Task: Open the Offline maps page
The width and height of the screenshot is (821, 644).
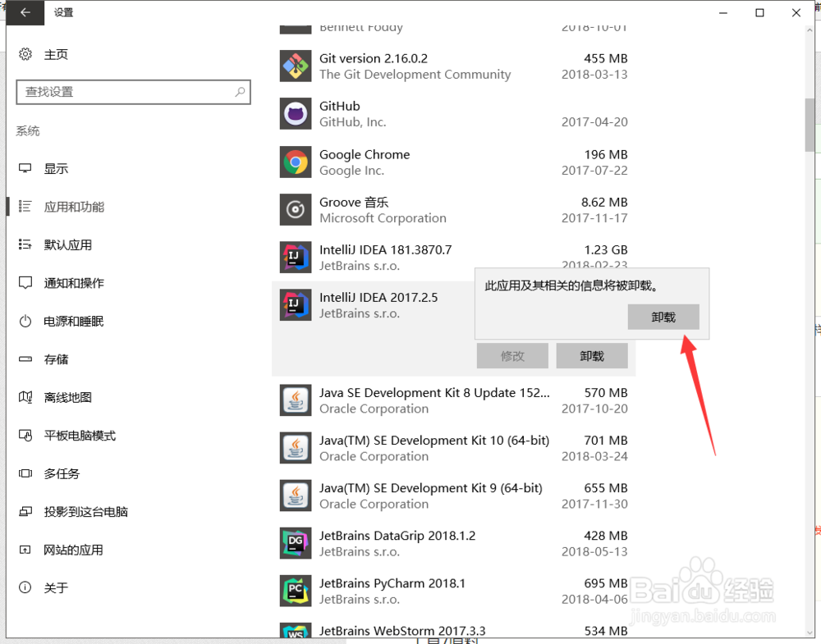Action: [68, 398]
